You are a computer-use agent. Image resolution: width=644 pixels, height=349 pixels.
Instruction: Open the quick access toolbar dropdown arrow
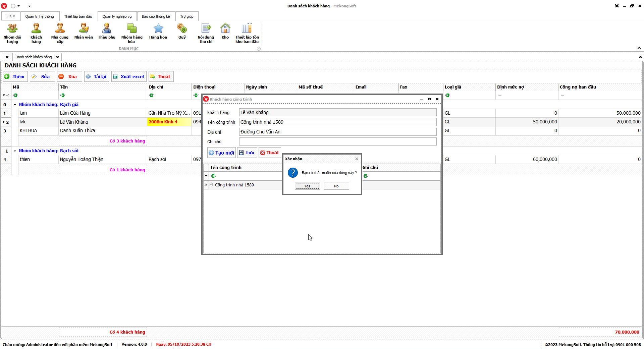[x=29, y=6]
